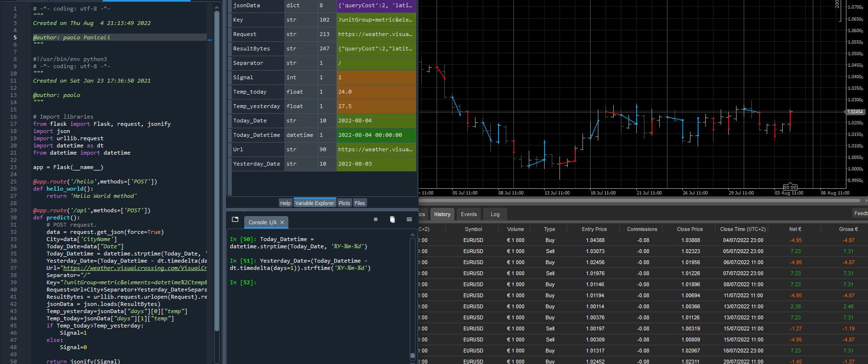
Task: Sort by the Symbol column header
Action: click(473, 229)
